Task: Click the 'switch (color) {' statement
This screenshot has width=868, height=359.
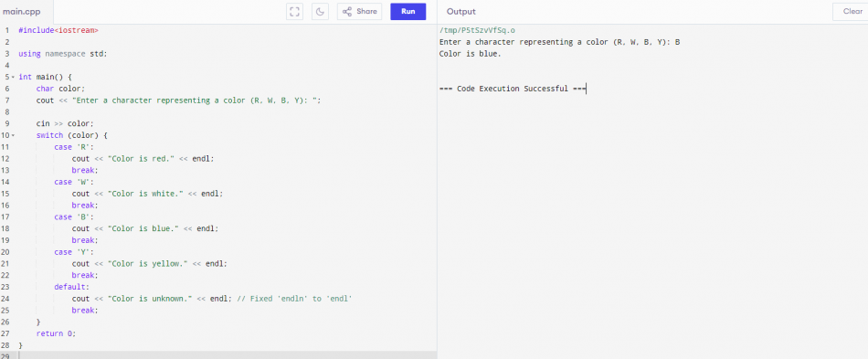Action: tap(71, 135)
